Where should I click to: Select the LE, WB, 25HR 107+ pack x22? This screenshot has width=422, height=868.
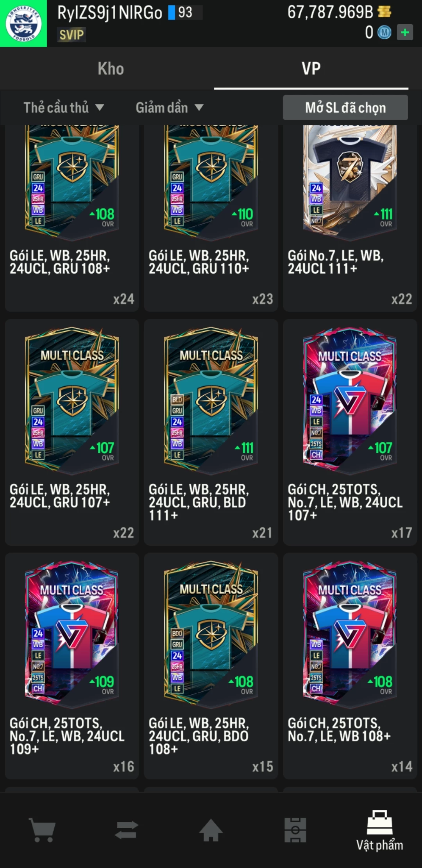[x=72, y=432]
